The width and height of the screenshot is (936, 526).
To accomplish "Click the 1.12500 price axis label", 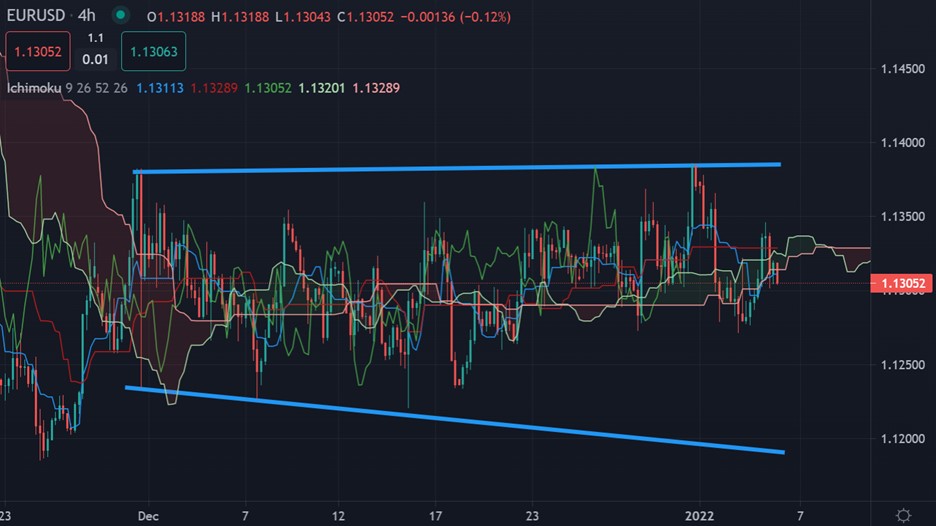I will (903, 365).
